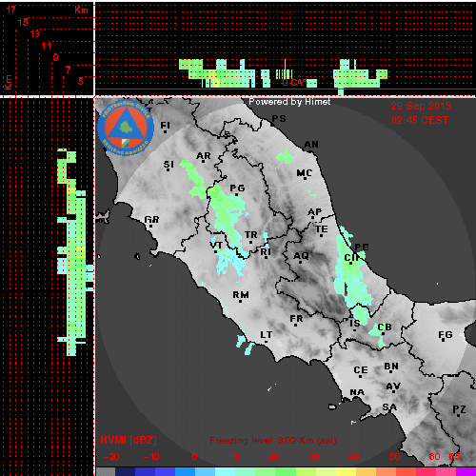Image resolution: width=476 pixels, height=476 pixels.
Task: Click the MC city label on map
Action: tap(305, 173)
